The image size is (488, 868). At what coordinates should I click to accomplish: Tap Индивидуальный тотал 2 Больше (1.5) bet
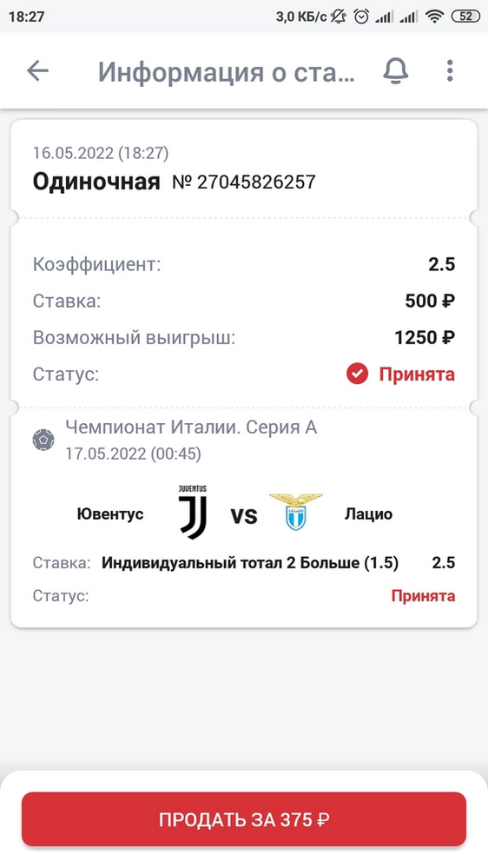250,563
